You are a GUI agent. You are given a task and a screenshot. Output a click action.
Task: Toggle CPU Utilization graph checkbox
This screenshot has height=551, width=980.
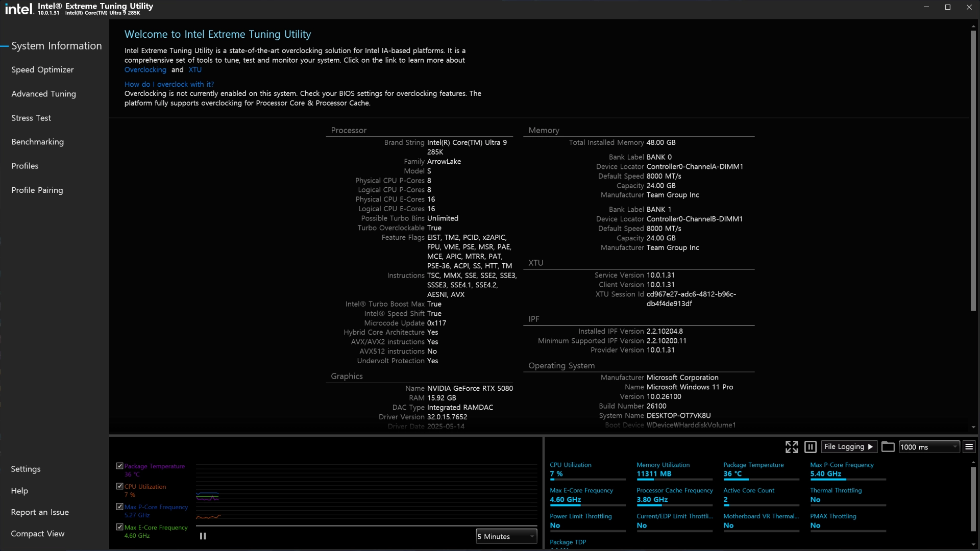(120, 486)
